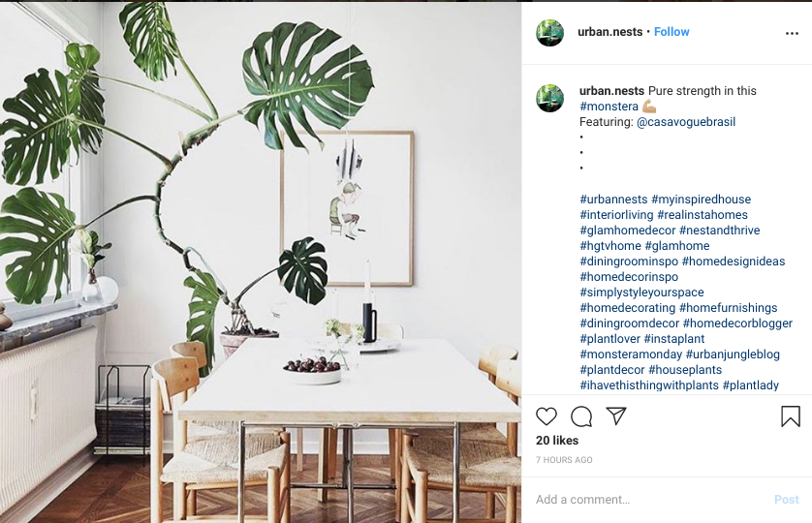Image resolution: width=812 pixels, height=523 pixels.
Task: Click urban.nests profile picture in header
Action: coord(549,33)
